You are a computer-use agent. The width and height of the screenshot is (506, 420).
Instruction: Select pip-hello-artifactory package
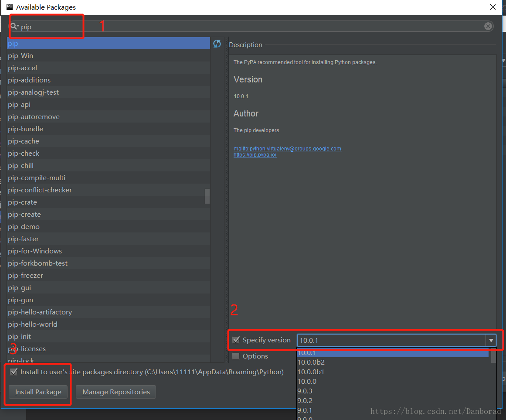(x=109, y=312)
